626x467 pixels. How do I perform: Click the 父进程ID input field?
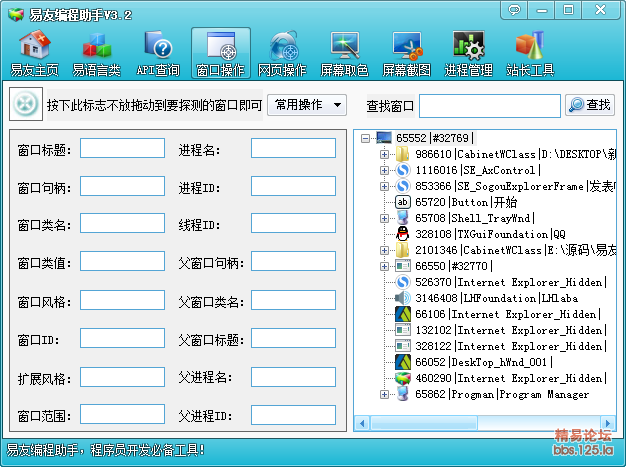[x=293, y=415]
